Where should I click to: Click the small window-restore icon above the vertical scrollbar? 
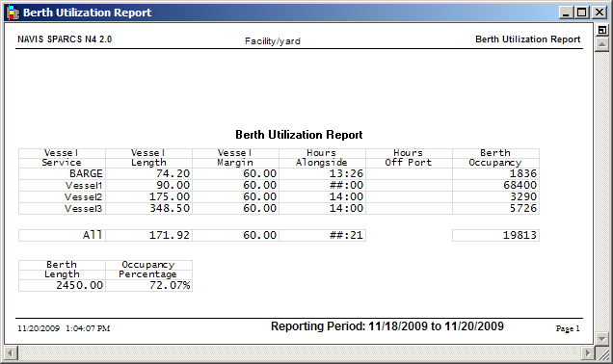click(602, 30)
